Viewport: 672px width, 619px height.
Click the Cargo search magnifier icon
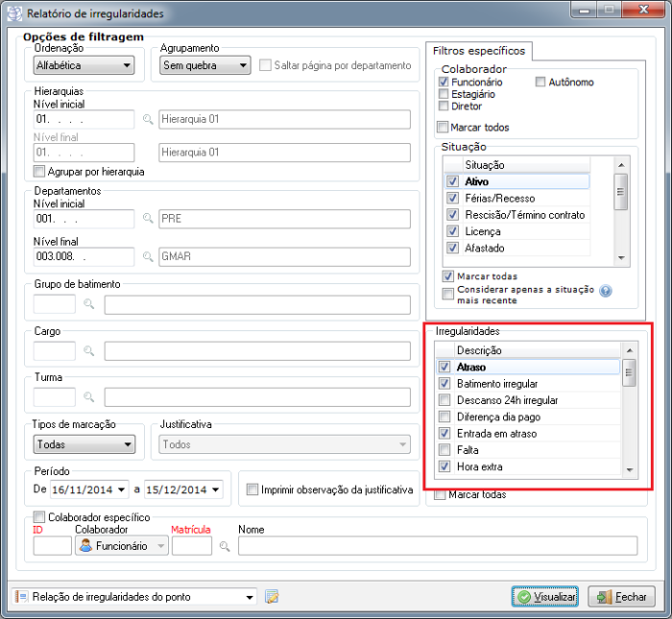[x=88, y=351]
